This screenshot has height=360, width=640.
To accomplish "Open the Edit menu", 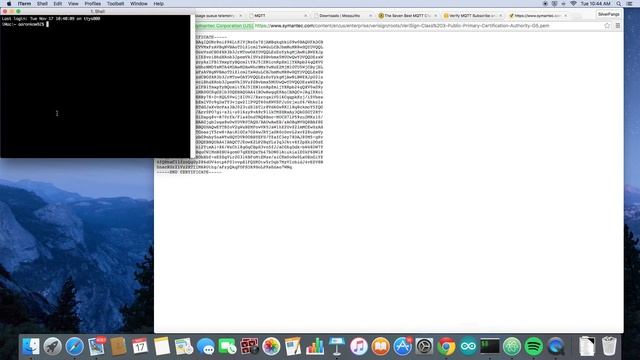I will click(58, 4).
